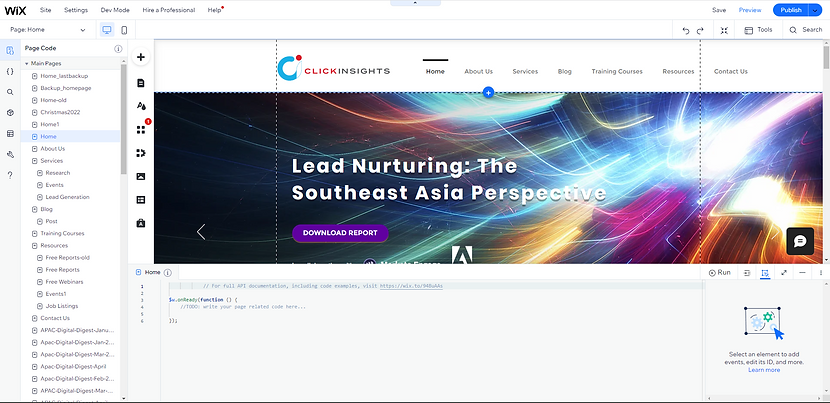Select the Free Webinars page in tree

coord(64,282)
